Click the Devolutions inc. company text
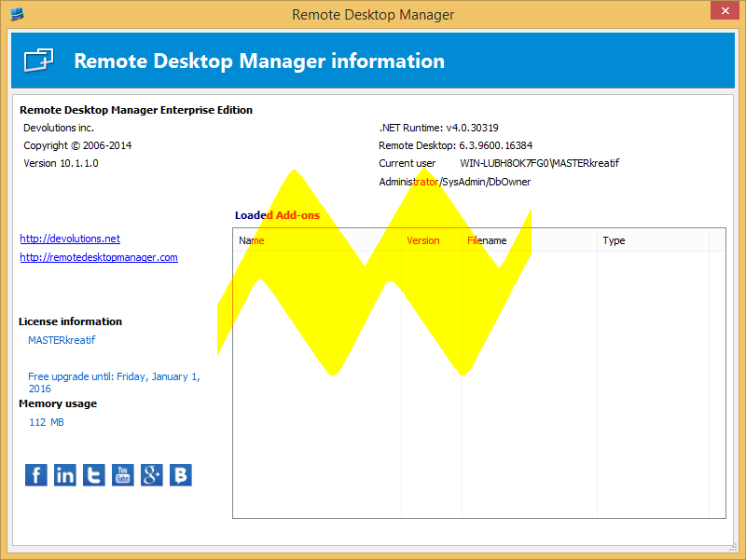This screenshot has height=560, width=746. [59, 128]
